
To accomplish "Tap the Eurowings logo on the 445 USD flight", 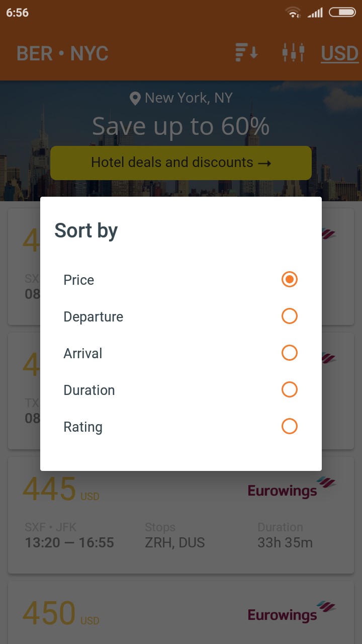I will [x=292, y=488].
